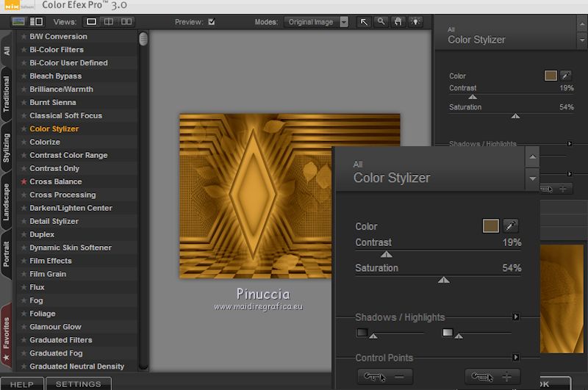Open the Modes Original Image dropdown
The height and width of the screenshot is (390, 588).
(316, 22)
